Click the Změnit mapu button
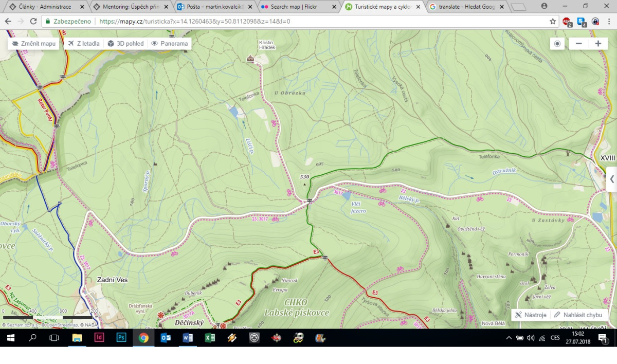 34,44
